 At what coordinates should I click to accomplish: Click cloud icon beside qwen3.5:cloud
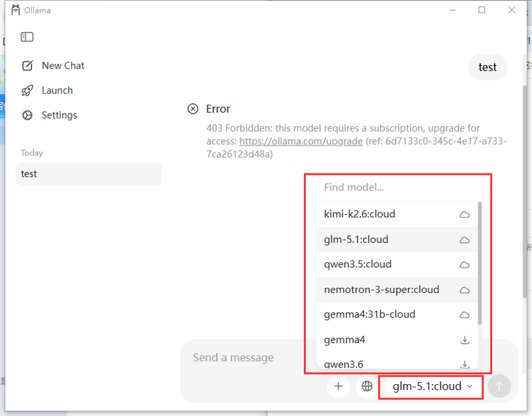(464, 264)
